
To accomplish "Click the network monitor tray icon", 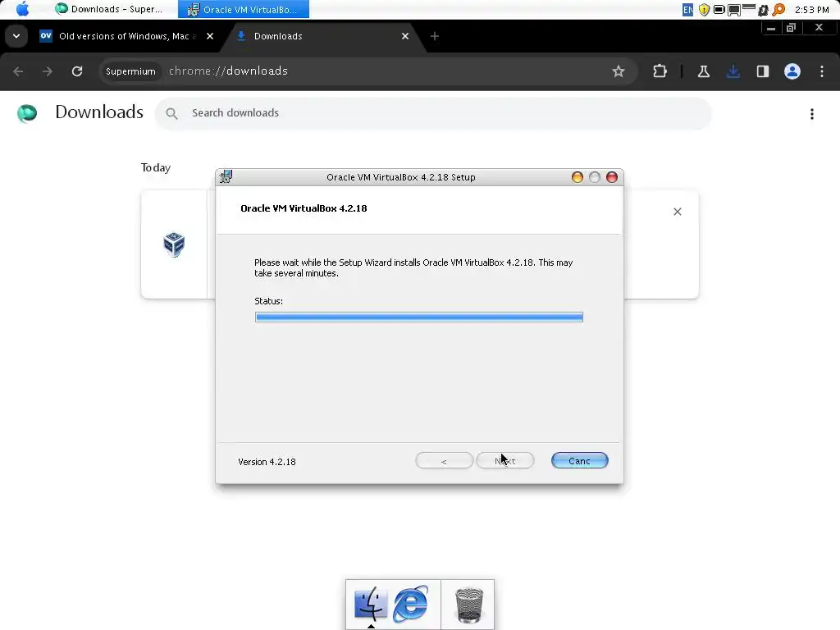I will point(734,10).
